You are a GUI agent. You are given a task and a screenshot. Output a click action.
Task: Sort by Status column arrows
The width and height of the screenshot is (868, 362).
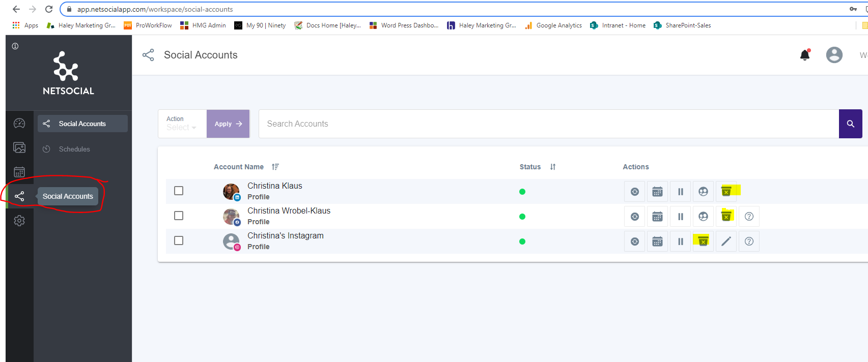[553, 167]
